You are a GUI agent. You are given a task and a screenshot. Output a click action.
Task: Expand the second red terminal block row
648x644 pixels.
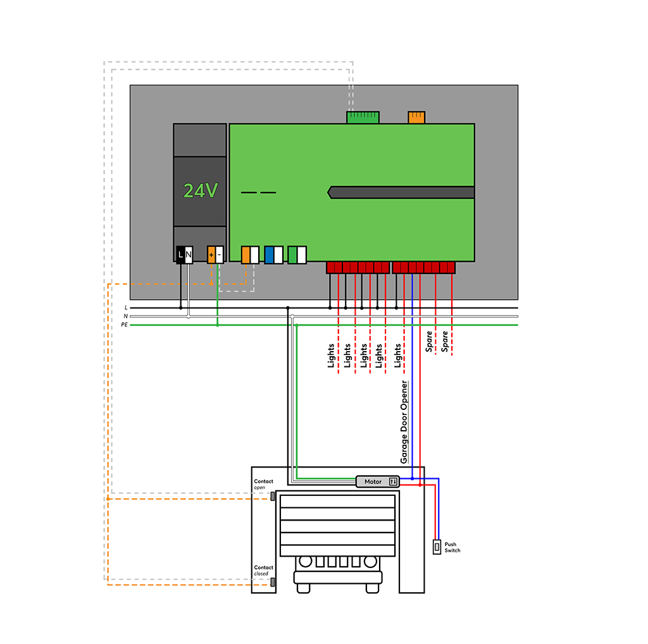(423, 267)
